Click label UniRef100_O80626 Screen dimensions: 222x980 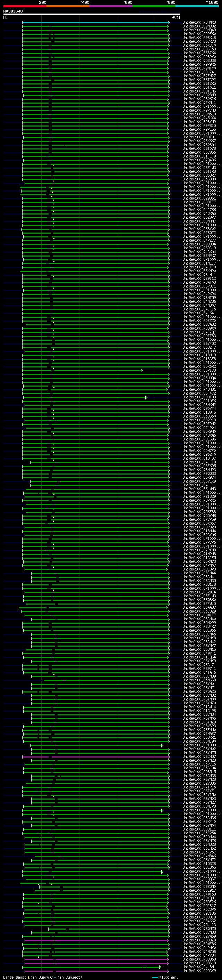[199, 99]
